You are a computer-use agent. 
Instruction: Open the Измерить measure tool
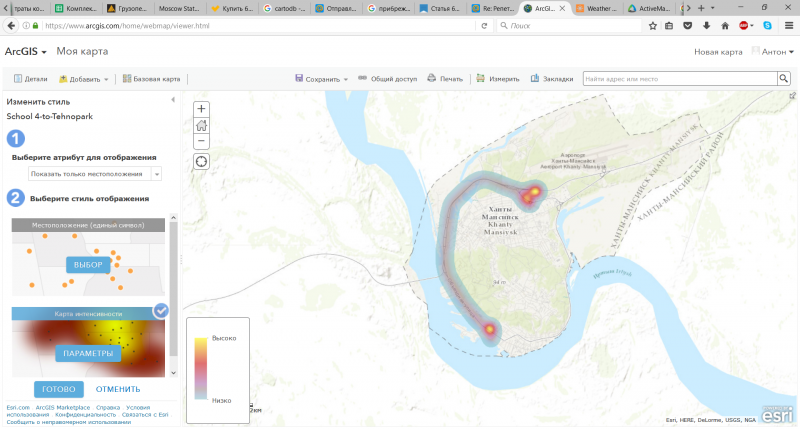click(497, 78)
